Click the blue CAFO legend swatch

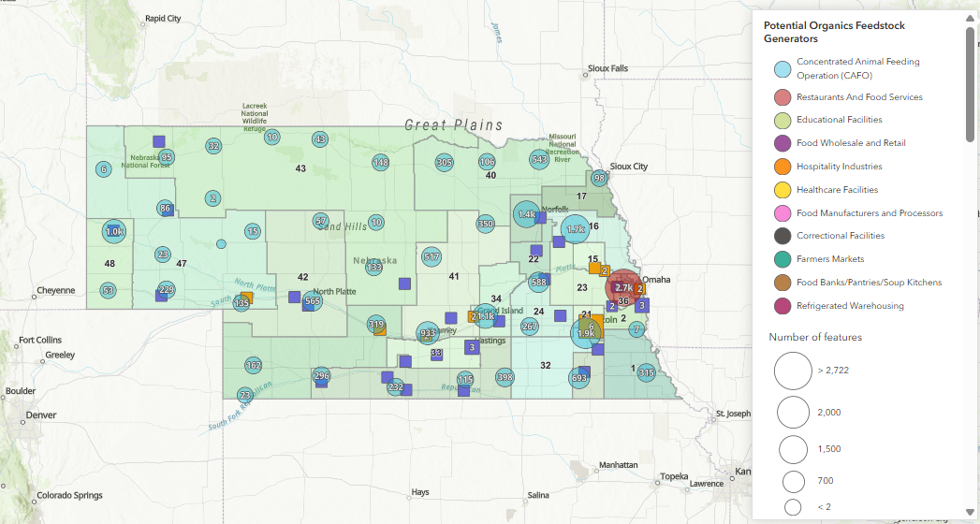[x=783, y=68]
